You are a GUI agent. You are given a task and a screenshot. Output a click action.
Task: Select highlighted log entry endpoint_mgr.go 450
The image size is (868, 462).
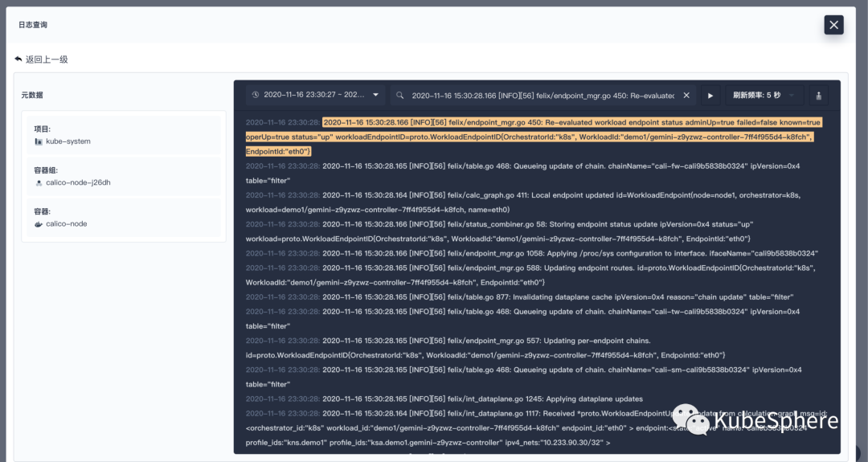(x=534, y=137)
